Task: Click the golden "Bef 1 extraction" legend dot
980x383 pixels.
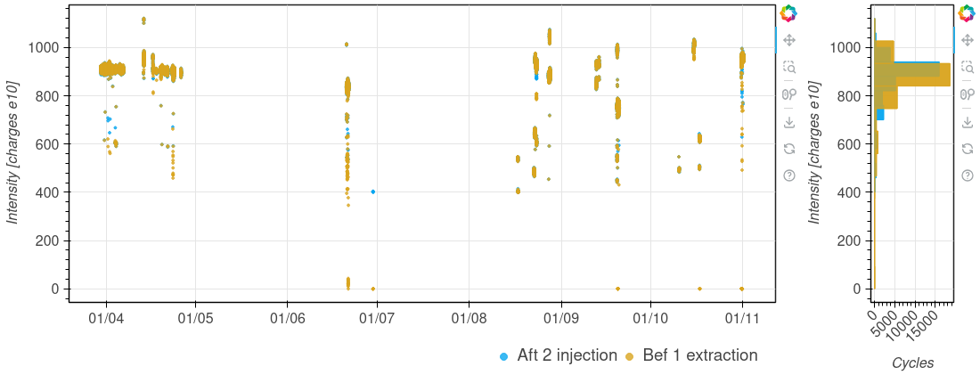Action: click(x=629, y=356)
